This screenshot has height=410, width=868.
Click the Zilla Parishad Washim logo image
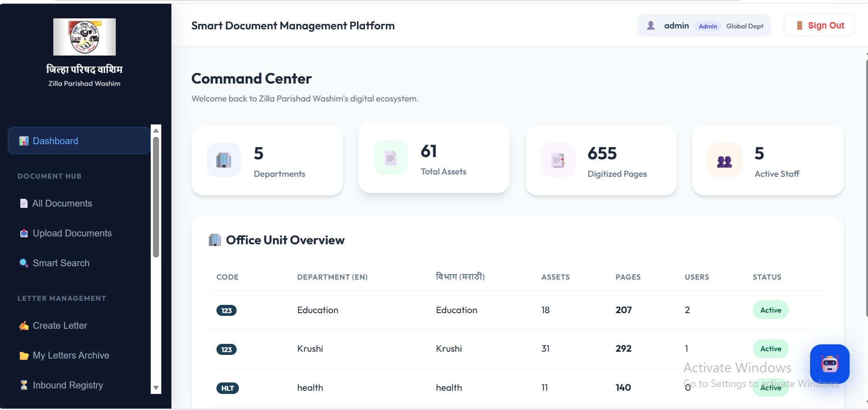[x=85, y=37]
